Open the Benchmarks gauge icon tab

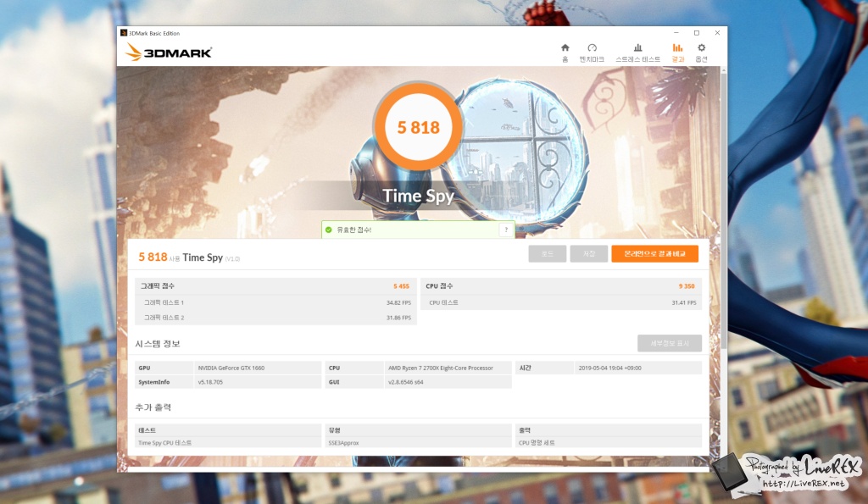pyautogui.click(x=592, y=48)
